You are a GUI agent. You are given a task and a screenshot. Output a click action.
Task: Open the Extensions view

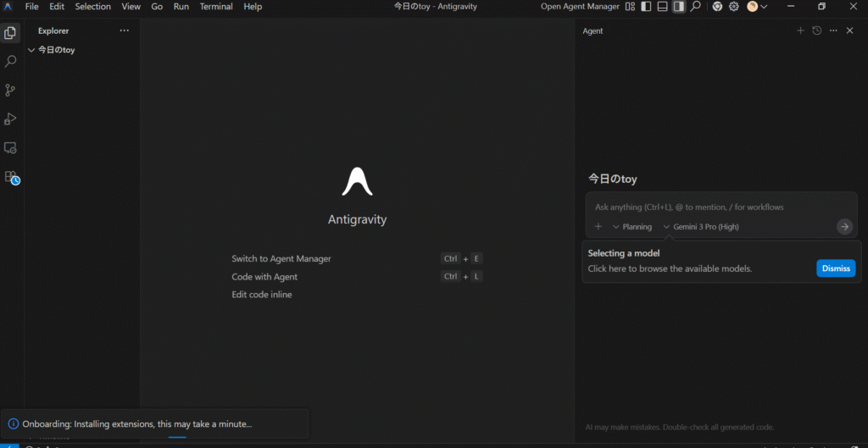coord(11,177)
